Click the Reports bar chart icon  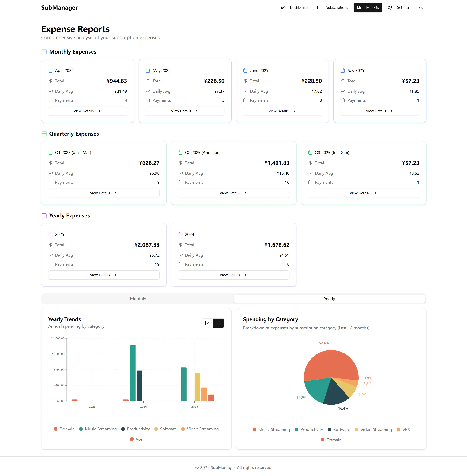coord(359,8)
